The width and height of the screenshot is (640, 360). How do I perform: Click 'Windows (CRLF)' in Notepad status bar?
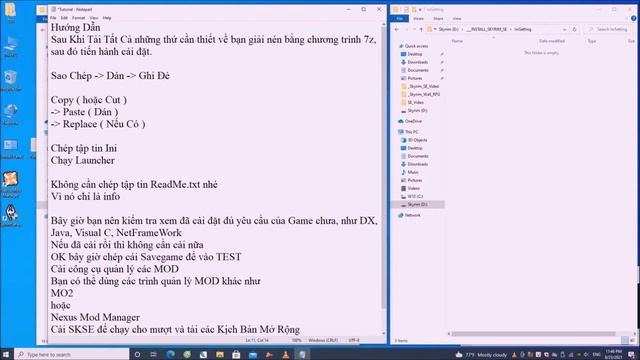tap(323, 340)
